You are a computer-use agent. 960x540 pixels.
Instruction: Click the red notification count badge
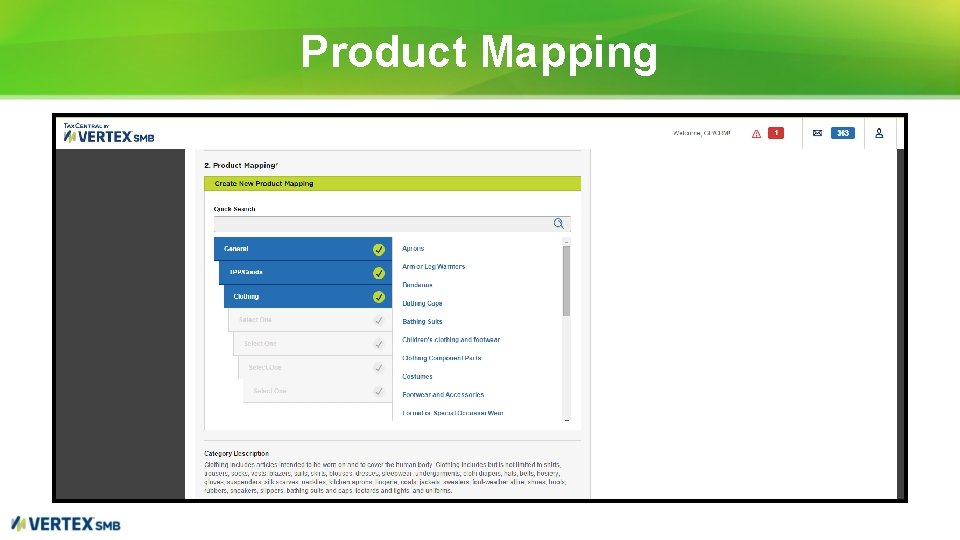click(x=776, y=133)
